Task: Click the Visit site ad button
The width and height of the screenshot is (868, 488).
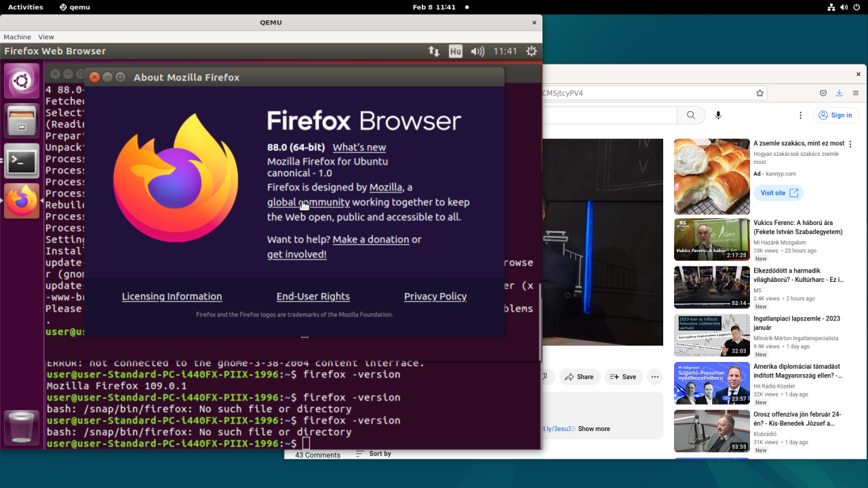Action: 778,192
